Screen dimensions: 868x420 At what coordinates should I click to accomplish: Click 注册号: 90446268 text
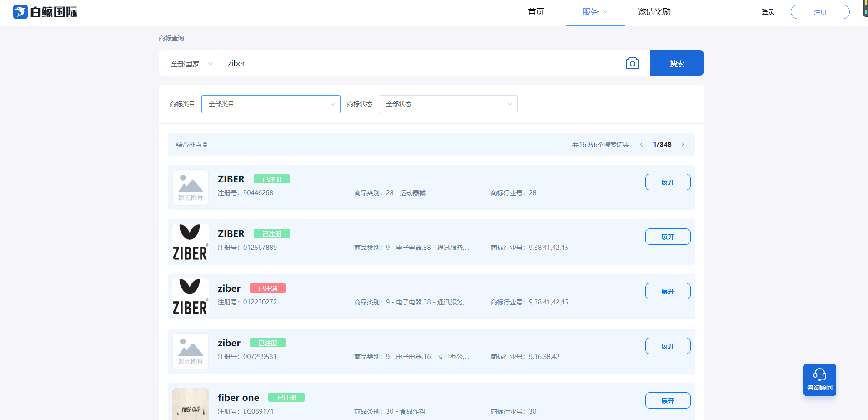[246, 193]
